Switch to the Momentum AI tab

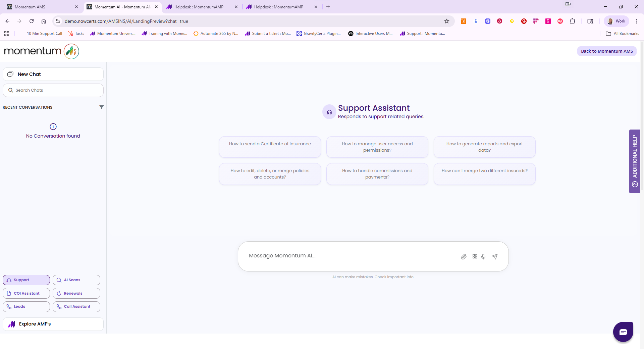(x=122, y=7)
